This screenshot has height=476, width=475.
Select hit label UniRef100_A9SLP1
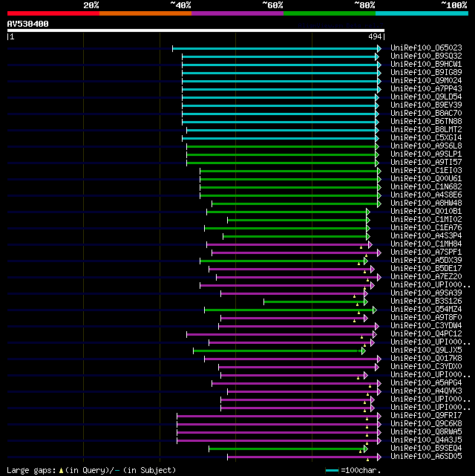point(426,154)
